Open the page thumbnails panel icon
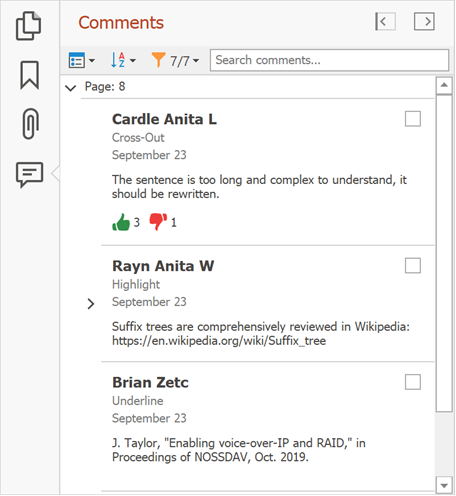 tap(29, 26)
